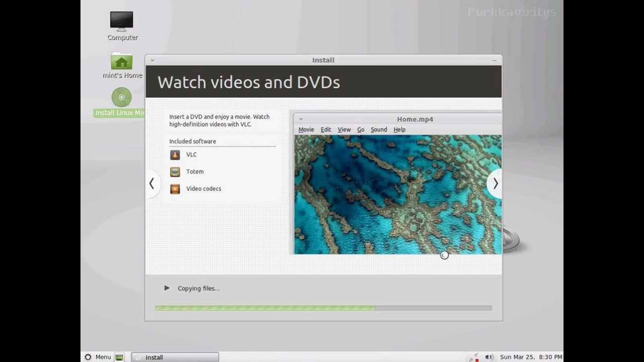Click the date and time clock
The width and height of the screenshot is (644, 362).
(531, 357)
